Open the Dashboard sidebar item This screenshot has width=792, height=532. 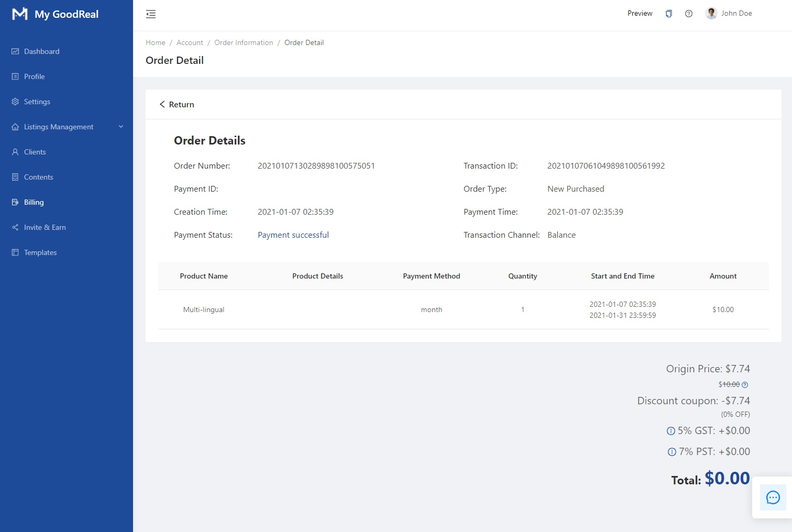(x=41, y=51)
